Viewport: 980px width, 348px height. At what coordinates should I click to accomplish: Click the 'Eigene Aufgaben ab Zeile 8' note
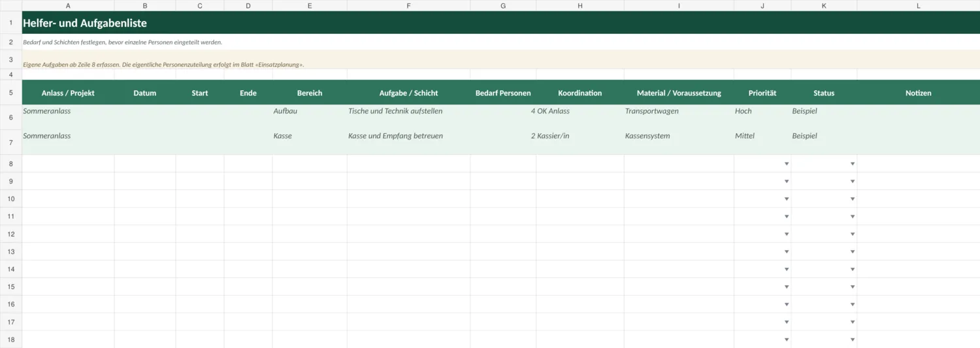click(163, 65)
